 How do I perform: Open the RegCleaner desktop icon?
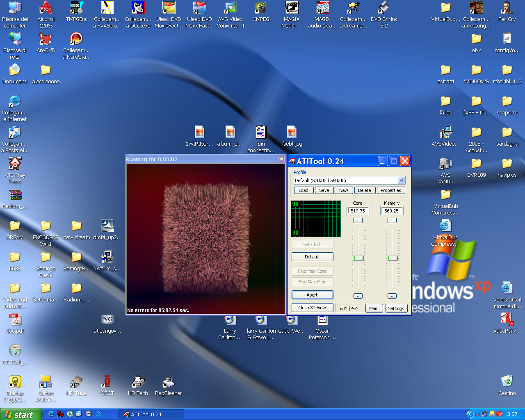click(168, 382)
